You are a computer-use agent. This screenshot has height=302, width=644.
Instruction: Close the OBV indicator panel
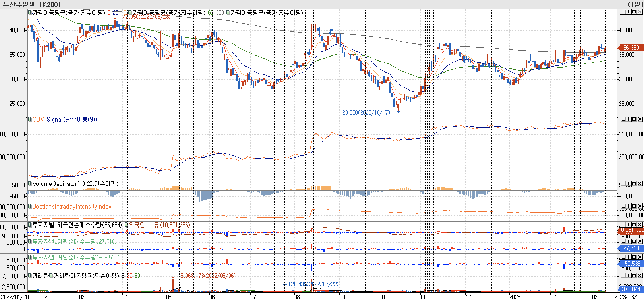640,119
